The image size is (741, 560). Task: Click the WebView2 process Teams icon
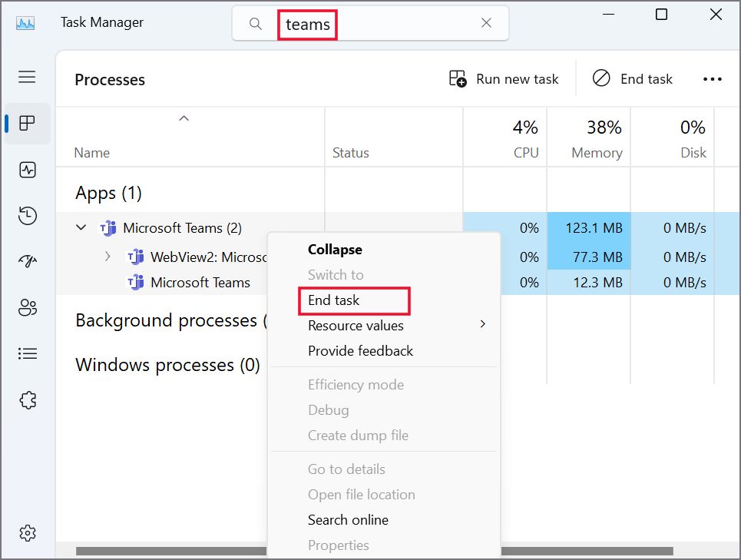point(136,257)
